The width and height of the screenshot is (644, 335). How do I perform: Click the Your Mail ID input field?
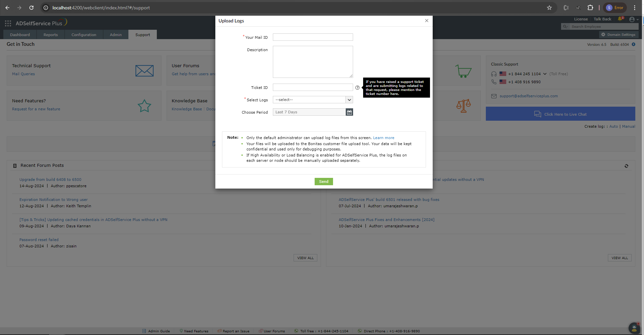313,37
